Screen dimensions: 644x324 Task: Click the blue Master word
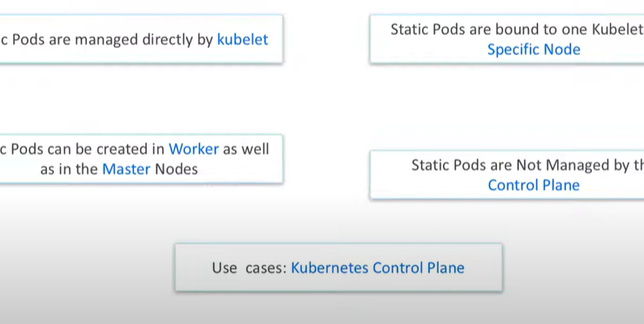coord(126,169)
